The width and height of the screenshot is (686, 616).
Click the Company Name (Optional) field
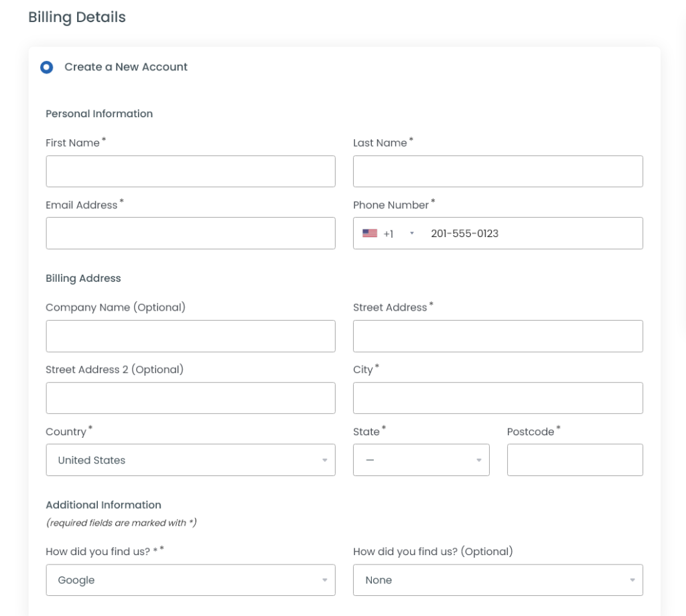191,336
